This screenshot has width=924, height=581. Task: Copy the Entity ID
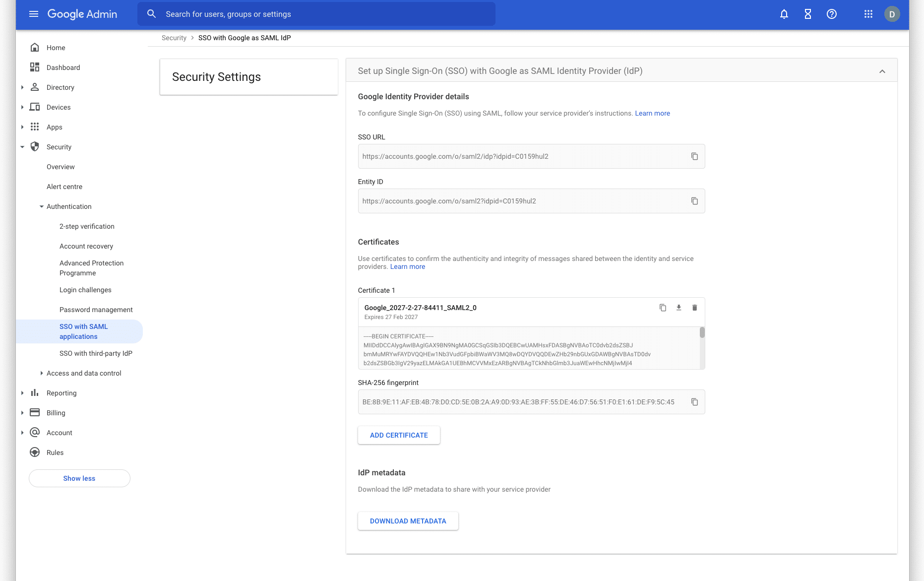point(694,201)
